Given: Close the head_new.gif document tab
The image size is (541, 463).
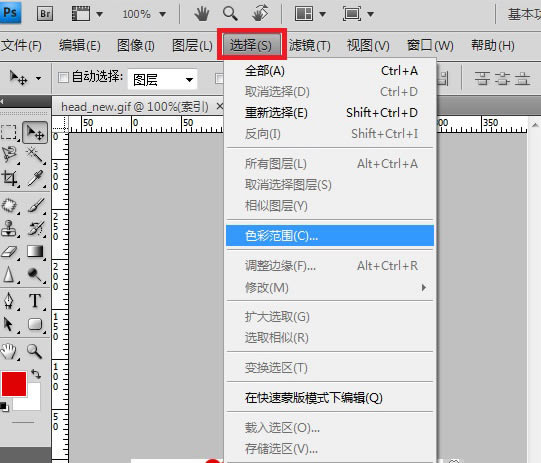Looking at the screenshot, I should [220, 107].
